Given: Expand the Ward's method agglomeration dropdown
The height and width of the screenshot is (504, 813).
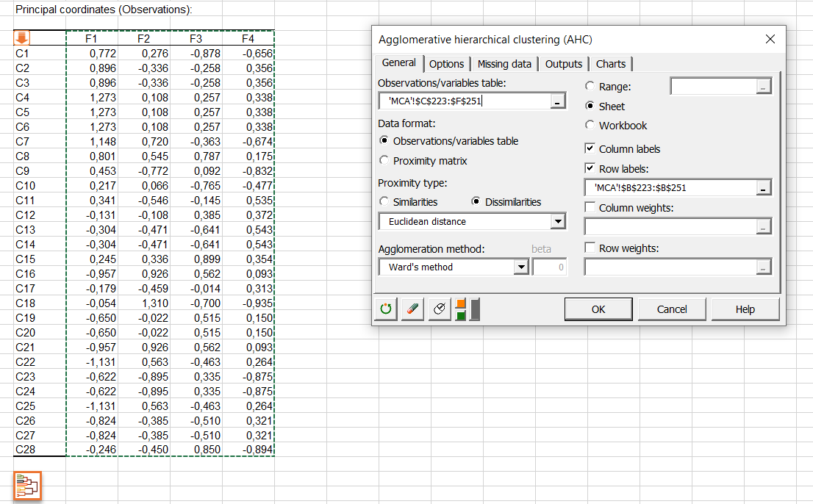Looking at the screenshot, I should point(521,267).
